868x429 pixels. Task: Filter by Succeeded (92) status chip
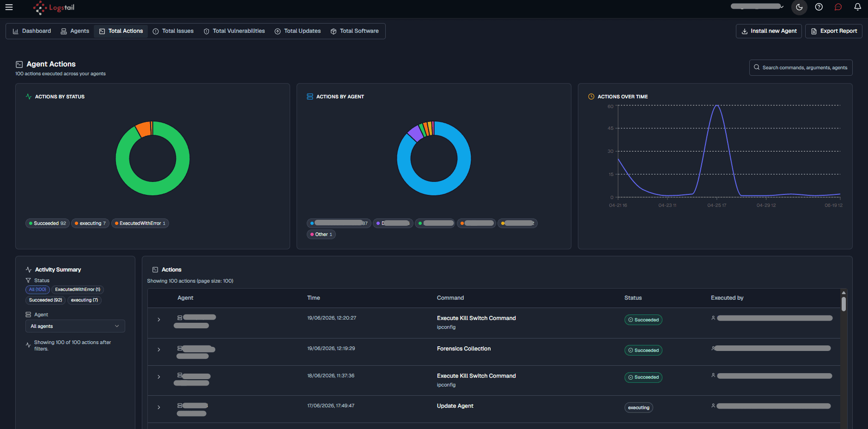coord(45,300)
